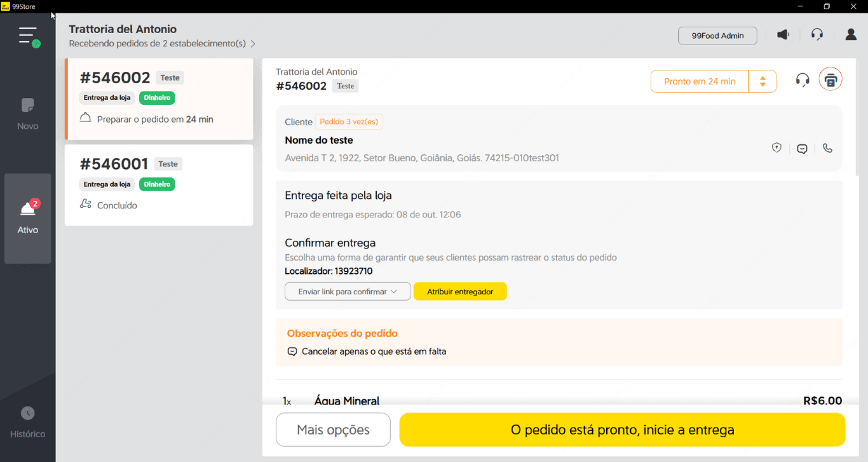Expand 'Enviar link para confirmar' dropdown
The image size is (868, 462).
click(348, 292)
